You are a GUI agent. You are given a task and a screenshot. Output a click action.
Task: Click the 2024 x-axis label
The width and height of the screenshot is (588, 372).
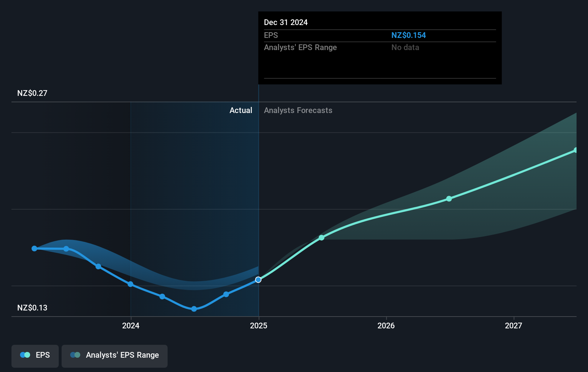(131, 325)
